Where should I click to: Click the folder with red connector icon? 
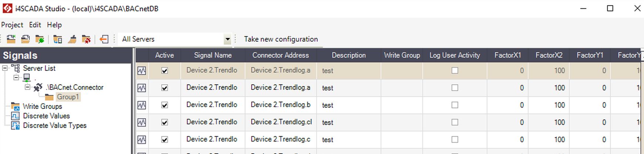[x=86, y=39]
